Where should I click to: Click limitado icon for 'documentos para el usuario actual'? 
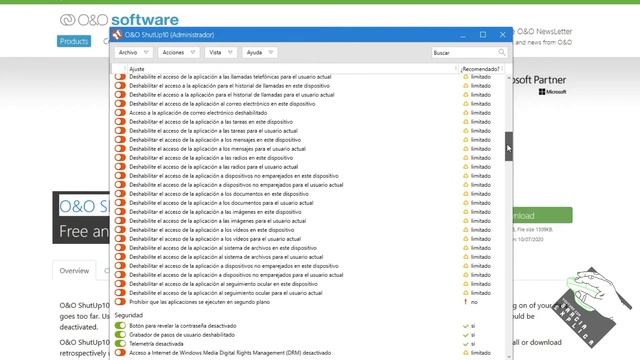(x=466, y=203)
